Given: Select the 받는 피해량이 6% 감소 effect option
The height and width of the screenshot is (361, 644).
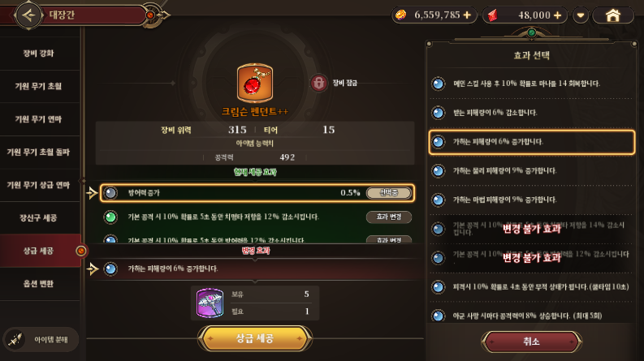Looking at the screenshot, I should point(532,113).
